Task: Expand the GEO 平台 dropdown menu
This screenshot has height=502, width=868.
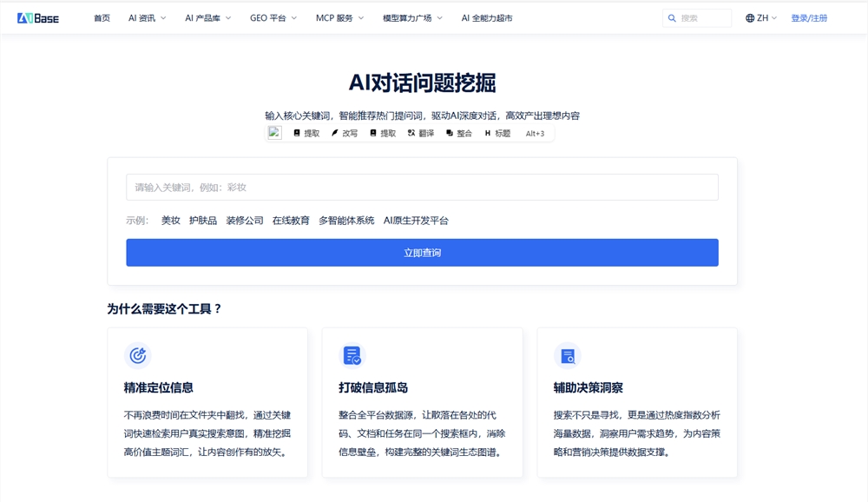Action: pyautogui.click(x=273, y=18)
